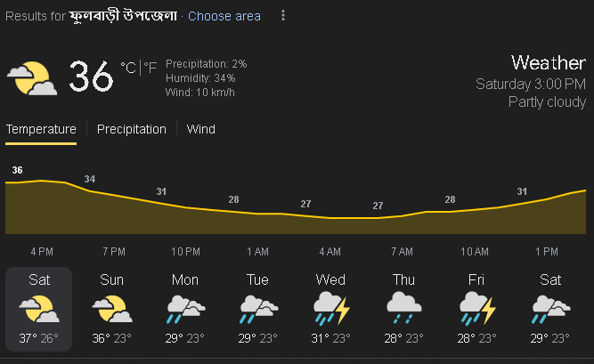The height and width of the screenshot is (364, 594).
Task: Click the 10 PM time label on chart
Action: [185, 252]
